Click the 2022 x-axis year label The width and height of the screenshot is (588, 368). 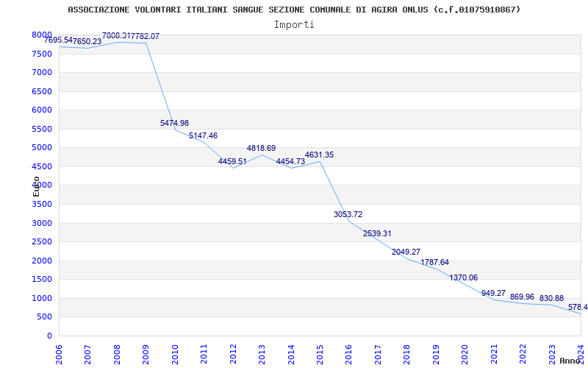coord(523,354)
